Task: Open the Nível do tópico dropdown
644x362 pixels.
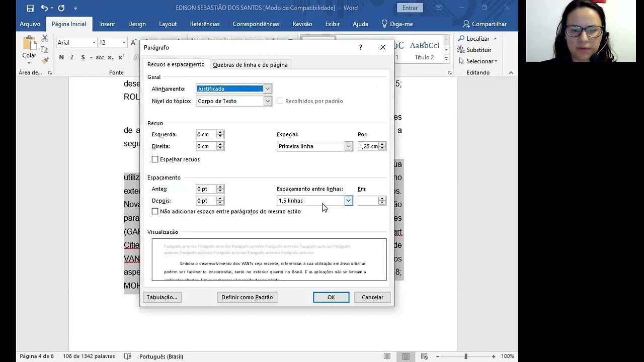Action: [267, 101]
